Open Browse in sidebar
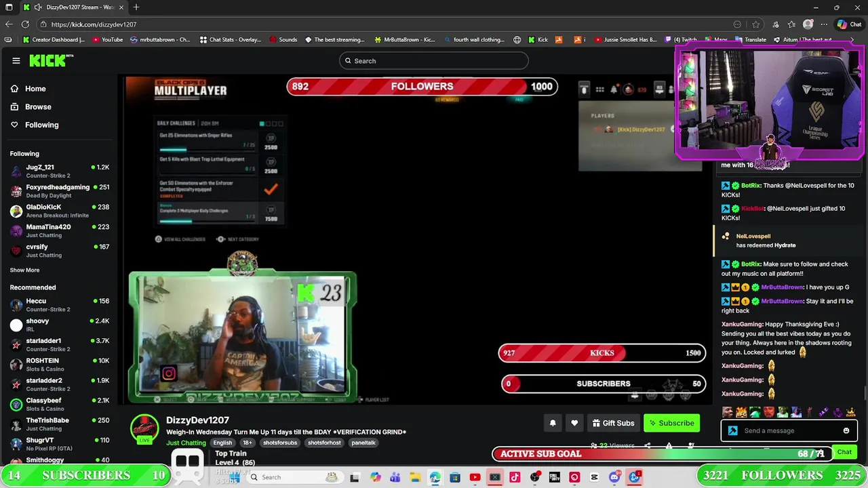Image resolution: width=868 pixels, height=488 pixels. point(38,107)
